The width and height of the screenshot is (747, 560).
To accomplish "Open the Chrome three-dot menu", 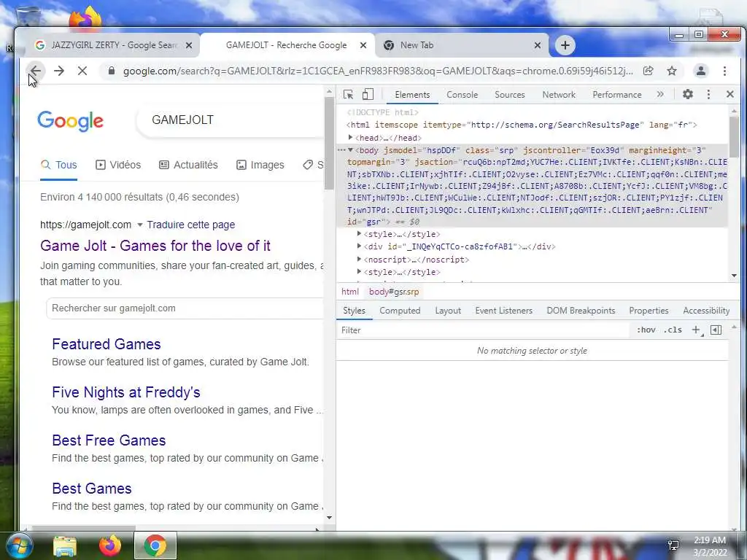I will pyautogui.click(x=724, y=71).
